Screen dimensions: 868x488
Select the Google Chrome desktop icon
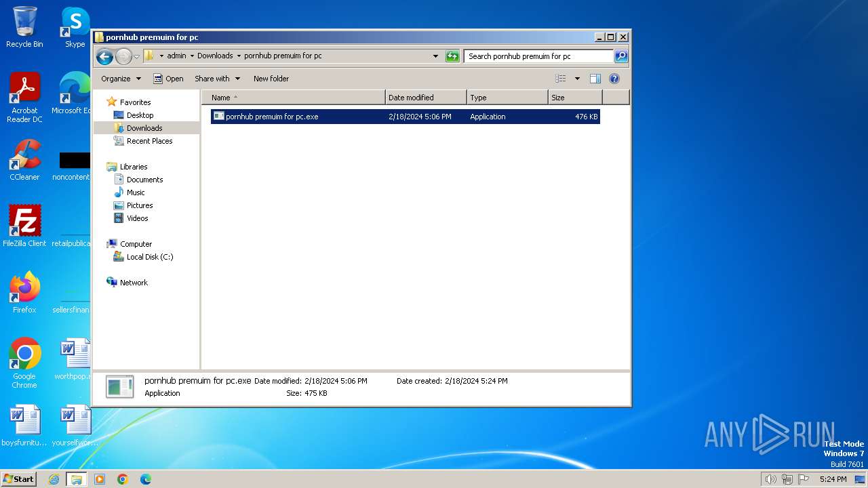coord(24,363)
